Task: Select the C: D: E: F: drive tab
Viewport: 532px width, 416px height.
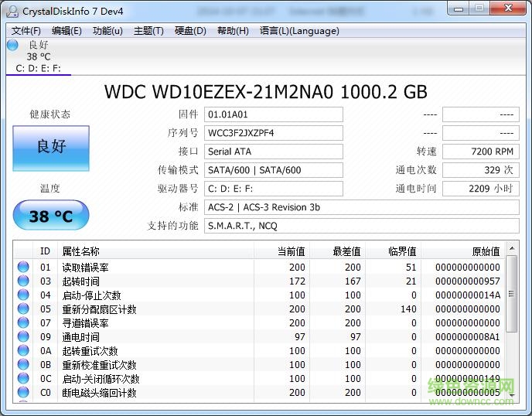Action: point(39,68)
